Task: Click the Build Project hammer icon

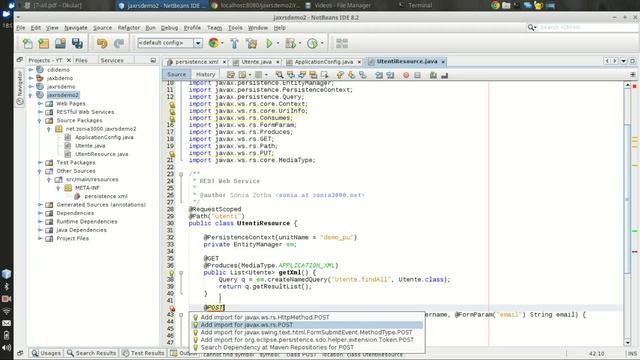Action: 234,43
